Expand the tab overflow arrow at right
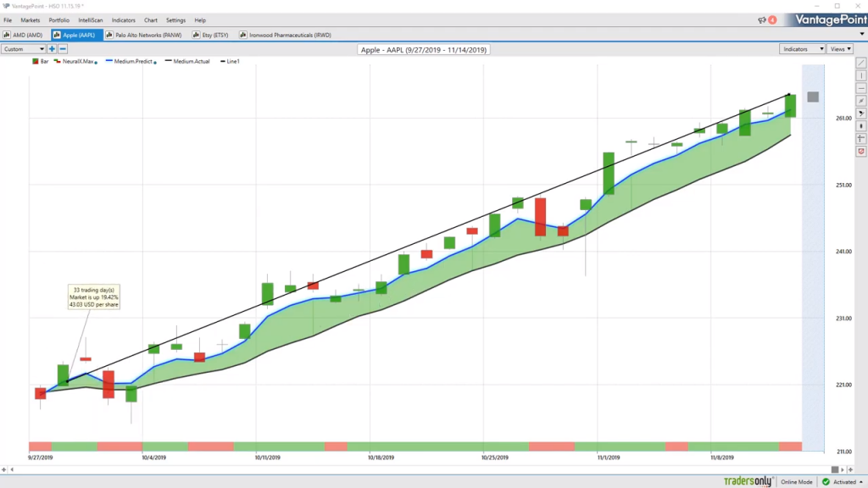The width and height of the screenshot is (868, 488). 862,34
